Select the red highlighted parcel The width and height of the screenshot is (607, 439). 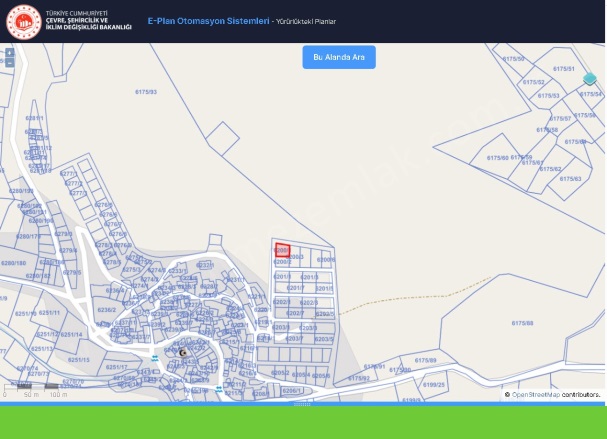pyautogui.click(x=282, y=250)
